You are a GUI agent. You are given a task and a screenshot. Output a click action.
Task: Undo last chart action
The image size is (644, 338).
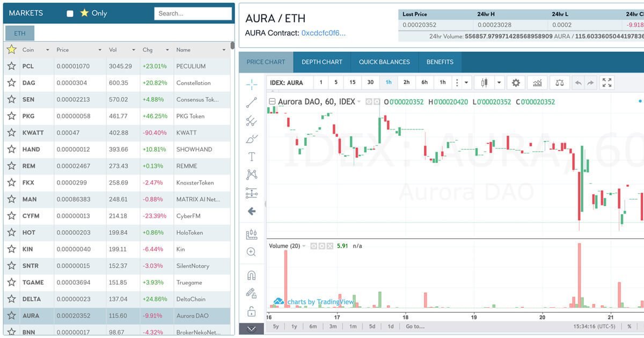[578, 83]
